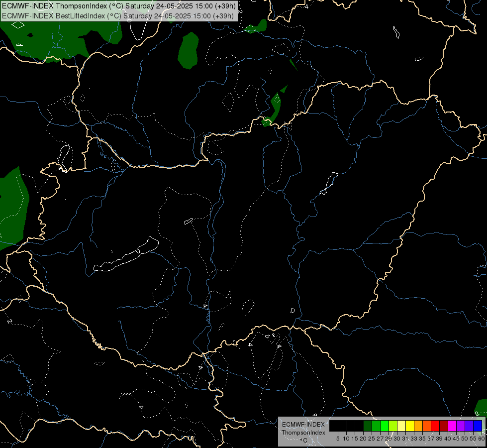Click the legend label ECMWF-INDEX

[303, 425]
